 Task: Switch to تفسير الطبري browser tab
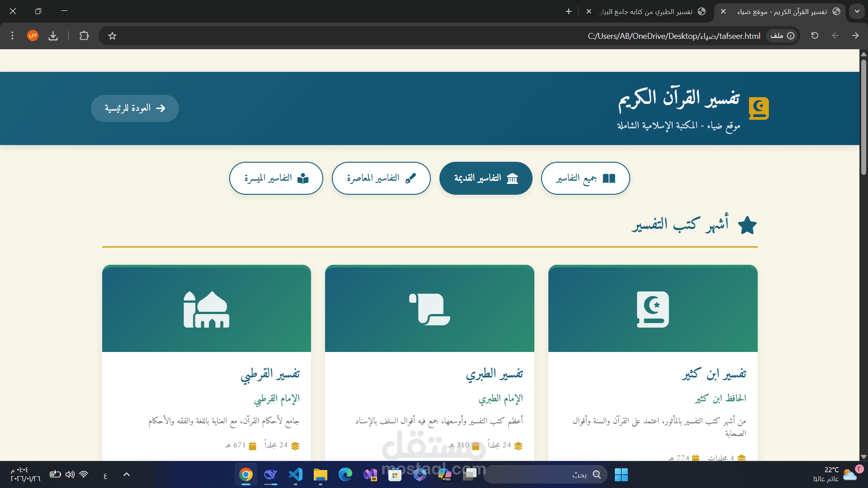tap(646, 12)
